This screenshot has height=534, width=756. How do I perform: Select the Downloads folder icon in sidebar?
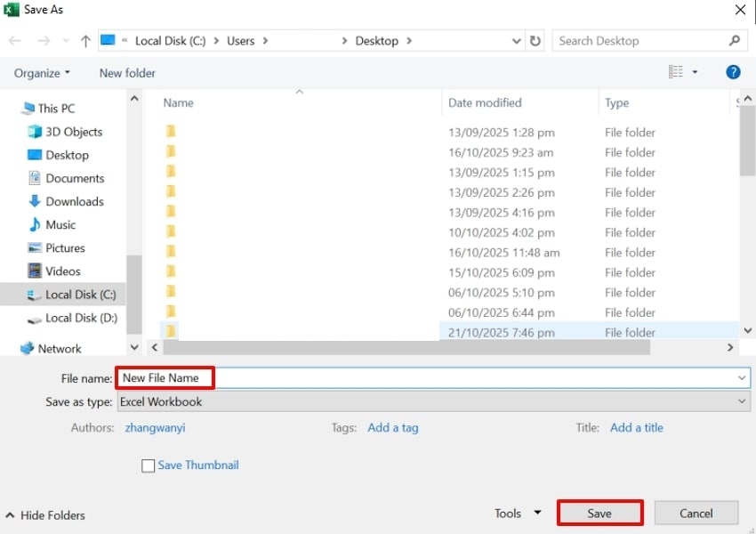point(35,202)
